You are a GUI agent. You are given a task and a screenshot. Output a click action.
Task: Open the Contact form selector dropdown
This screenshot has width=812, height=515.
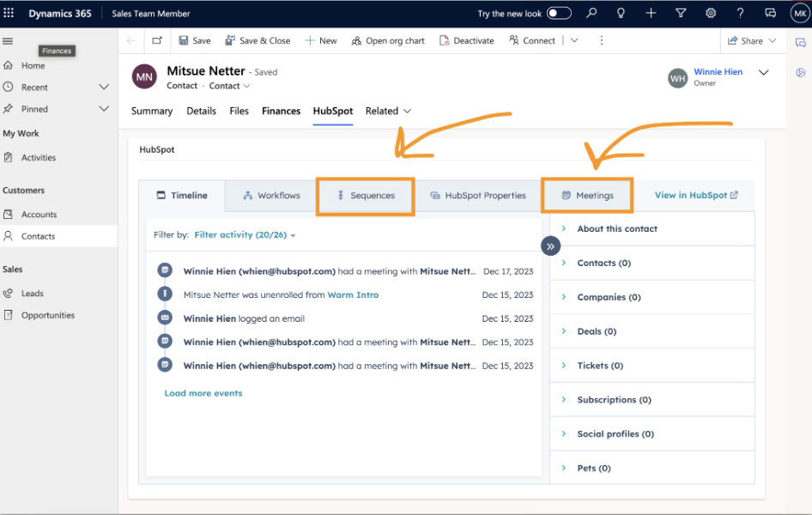(229, 86)
